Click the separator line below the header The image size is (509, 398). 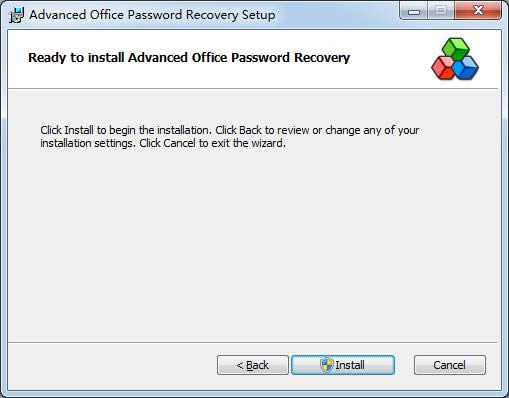coord(253,89)
